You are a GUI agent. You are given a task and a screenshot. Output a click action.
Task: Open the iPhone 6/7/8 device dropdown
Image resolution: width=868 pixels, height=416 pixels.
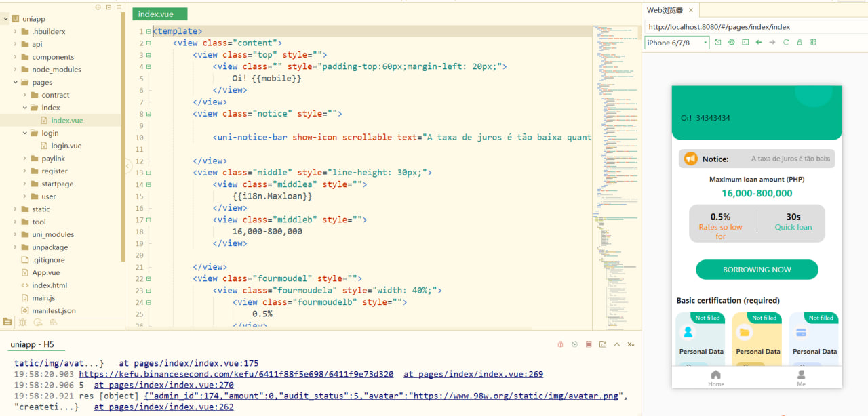tap(676, 43)
